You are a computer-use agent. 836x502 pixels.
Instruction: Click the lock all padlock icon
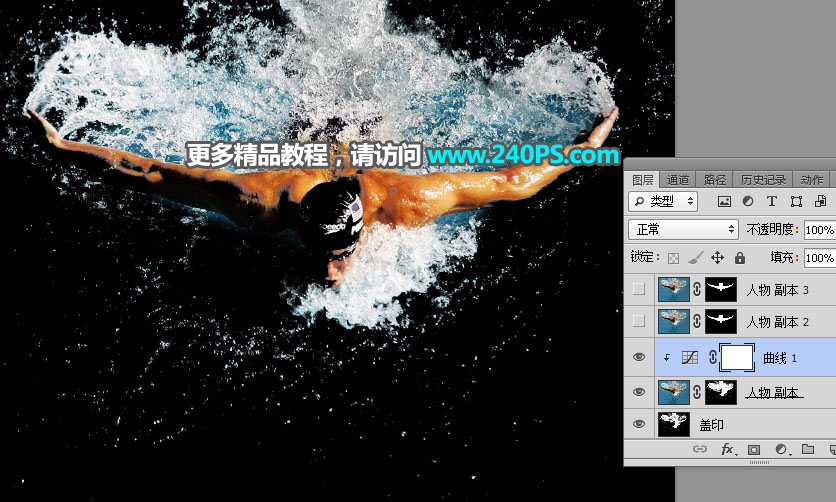[739, 258]
